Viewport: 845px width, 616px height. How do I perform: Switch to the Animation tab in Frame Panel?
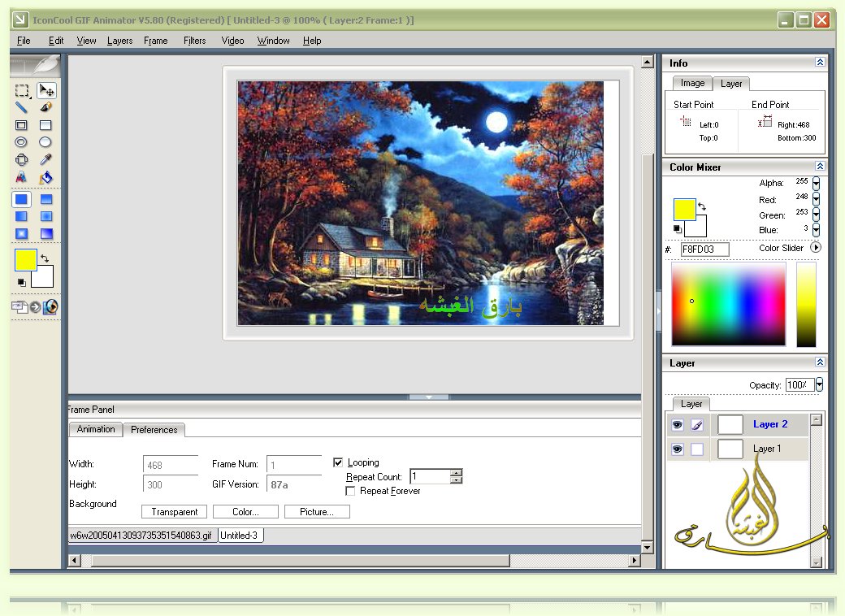(96, 429)
